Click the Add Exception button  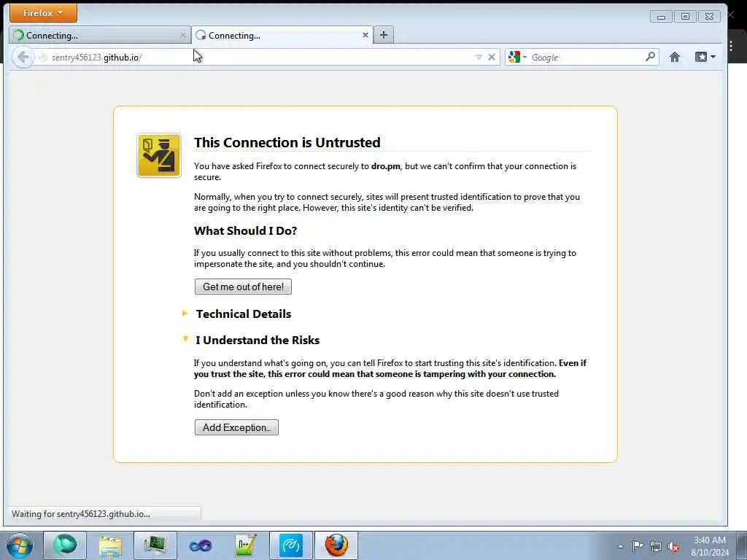tap(236, 427)
